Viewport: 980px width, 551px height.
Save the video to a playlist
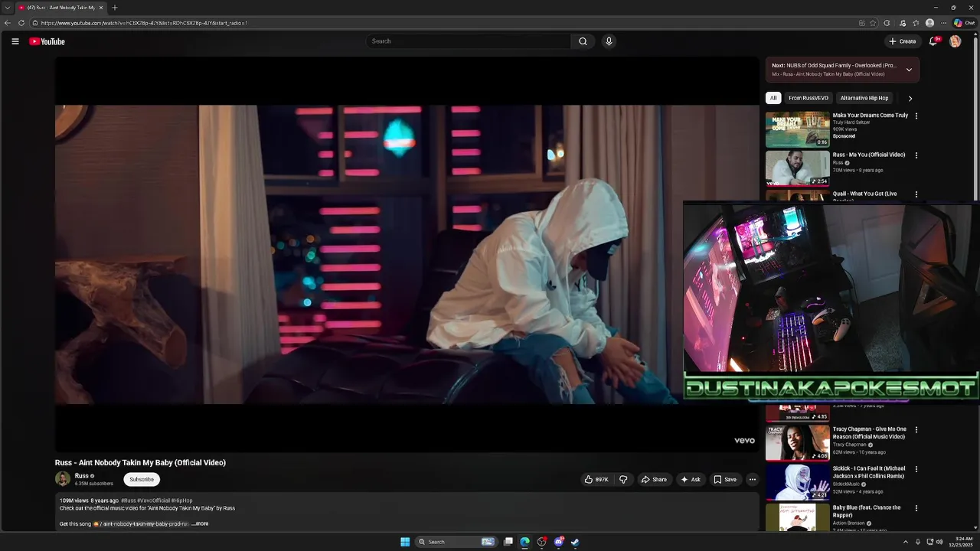coord(725,480)
